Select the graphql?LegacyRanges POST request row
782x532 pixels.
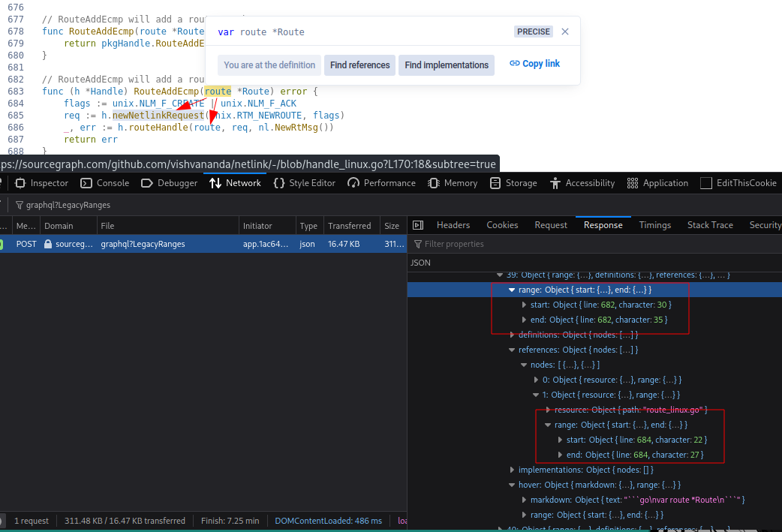[203, 244]
